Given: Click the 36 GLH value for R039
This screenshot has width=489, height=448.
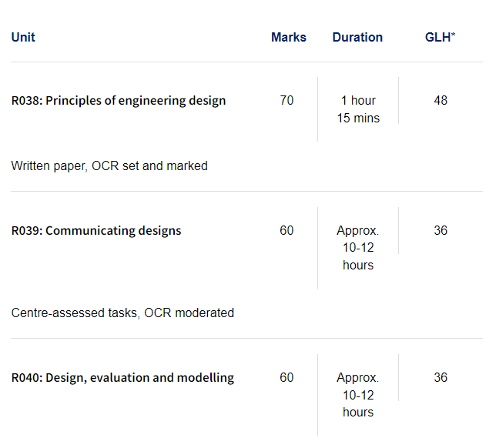Looking at the screenshot, I should click(x=440, y=230).
